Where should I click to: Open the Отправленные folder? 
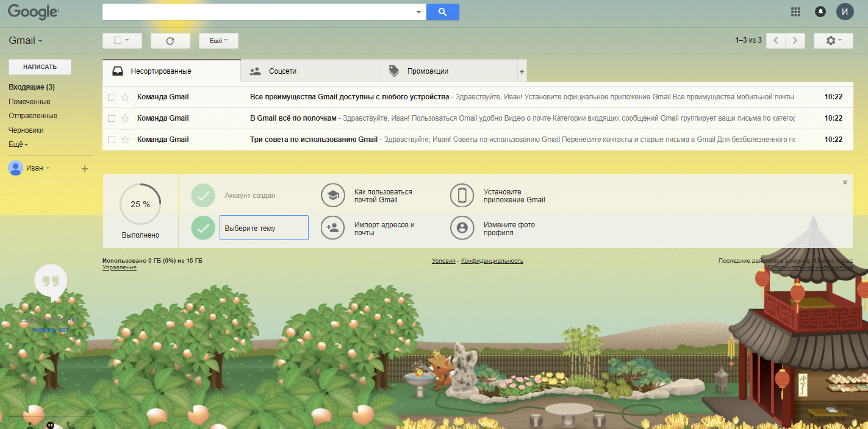(33, 116)
